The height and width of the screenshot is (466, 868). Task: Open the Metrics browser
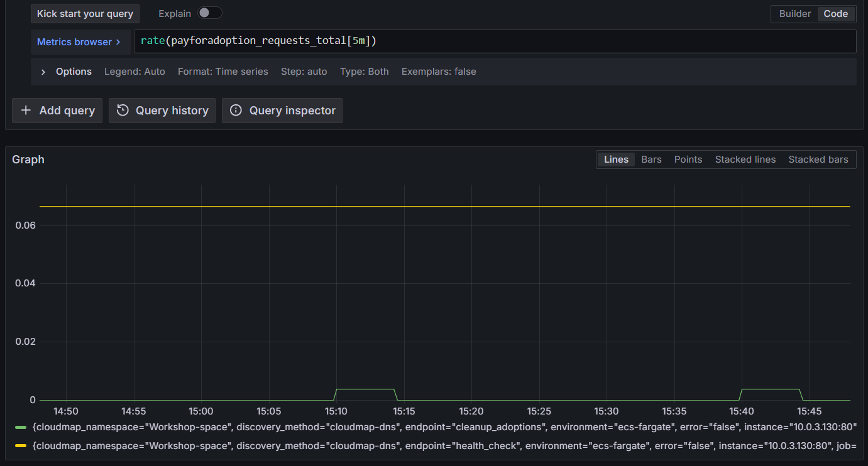pyautogui.click(x=75, y=41)
